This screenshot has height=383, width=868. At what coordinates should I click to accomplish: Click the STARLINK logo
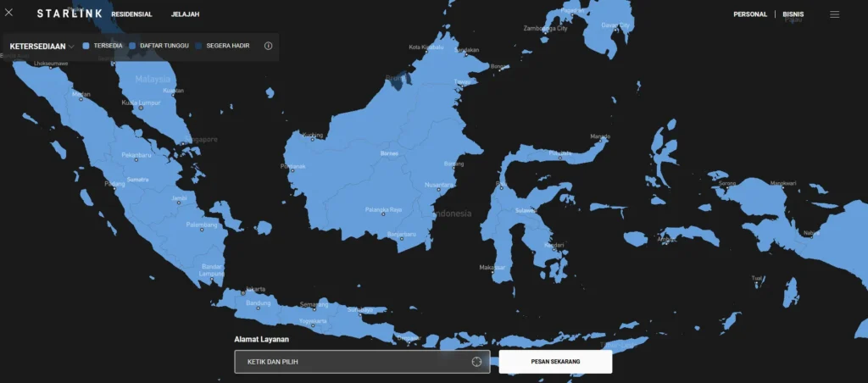click(70, 14)
